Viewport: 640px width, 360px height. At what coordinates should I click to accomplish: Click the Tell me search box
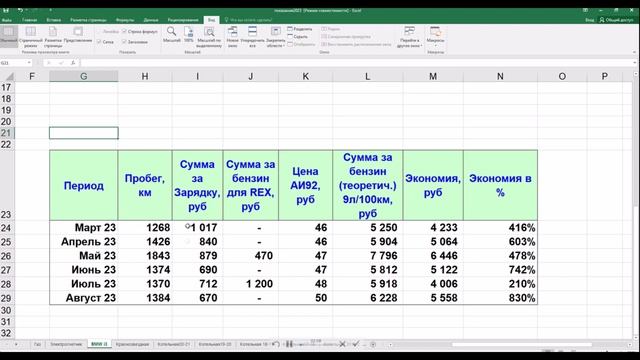(248, 20)
